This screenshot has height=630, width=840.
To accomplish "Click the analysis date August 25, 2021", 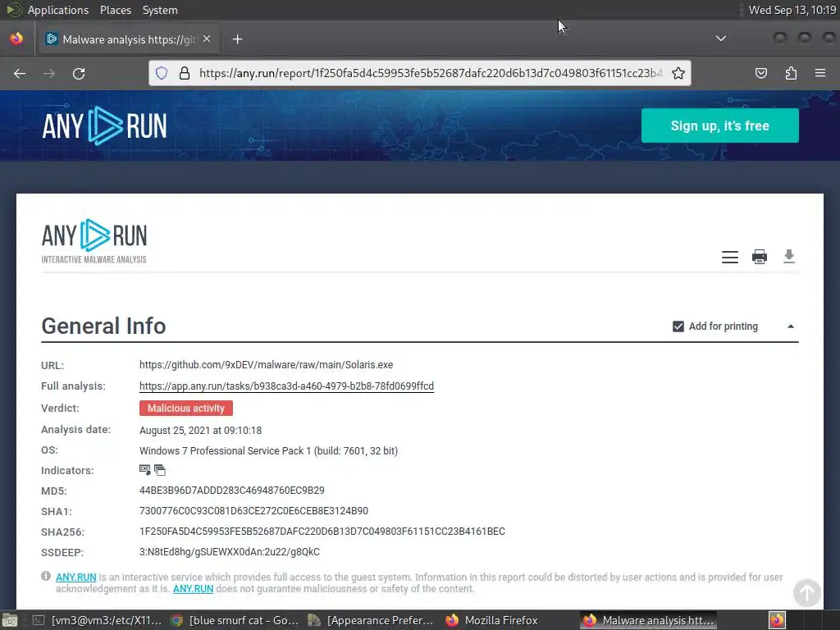I will (200, 430).
